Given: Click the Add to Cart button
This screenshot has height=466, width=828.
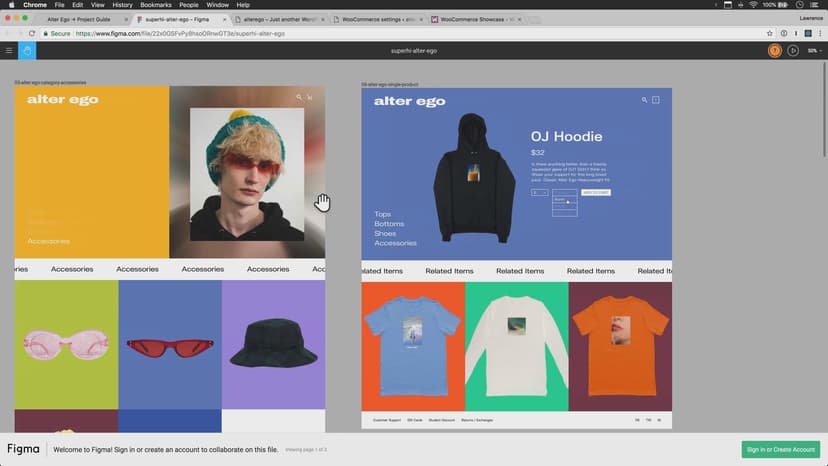Looking at the screenshot, I should click(595, 192).
